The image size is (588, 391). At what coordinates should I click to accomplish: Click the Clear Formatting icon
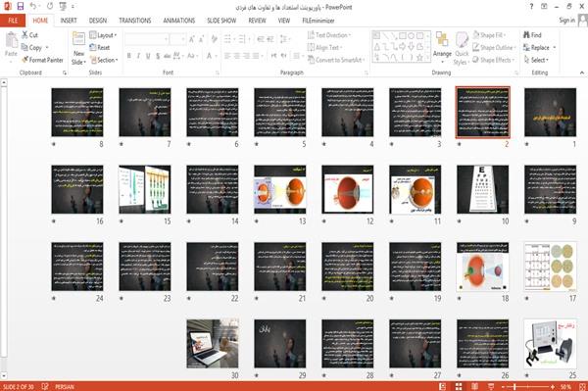215,39
